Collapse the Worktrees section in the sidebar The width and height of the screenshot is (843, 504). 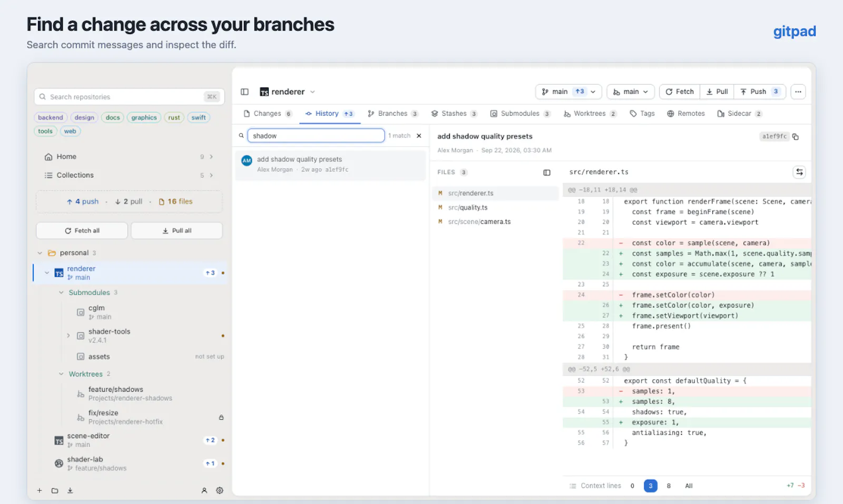[61, 374]
